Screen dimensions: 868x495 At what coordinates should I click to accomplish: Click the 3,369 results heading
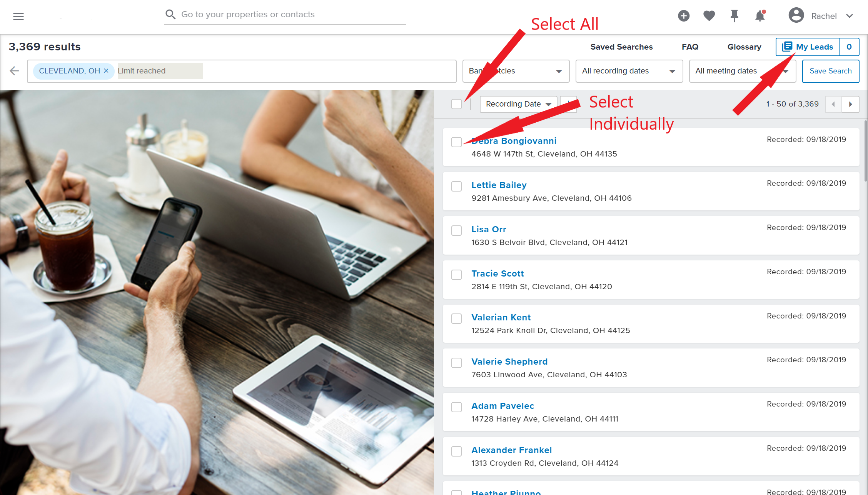(45, 47)
